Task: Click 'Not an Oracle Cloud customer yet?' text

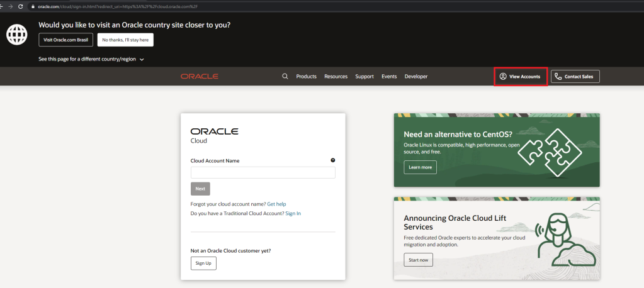Action: click(x=231, y=251)
